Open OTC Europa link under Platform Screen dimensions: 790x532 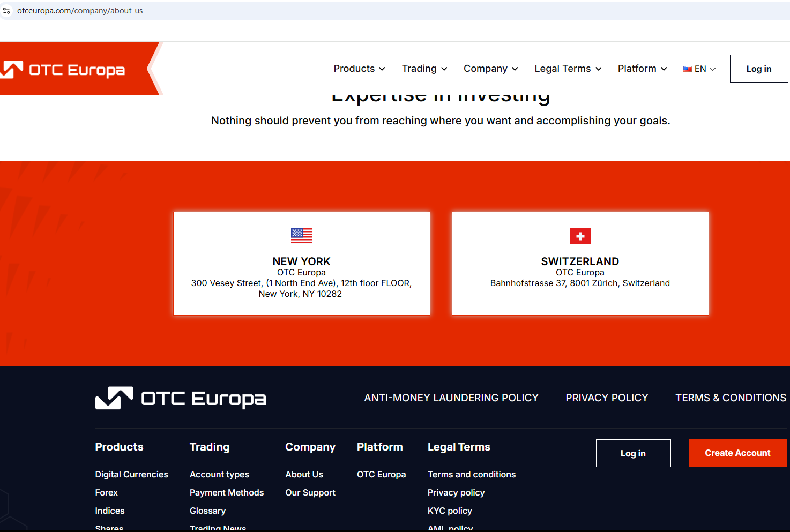click(381, 475)
